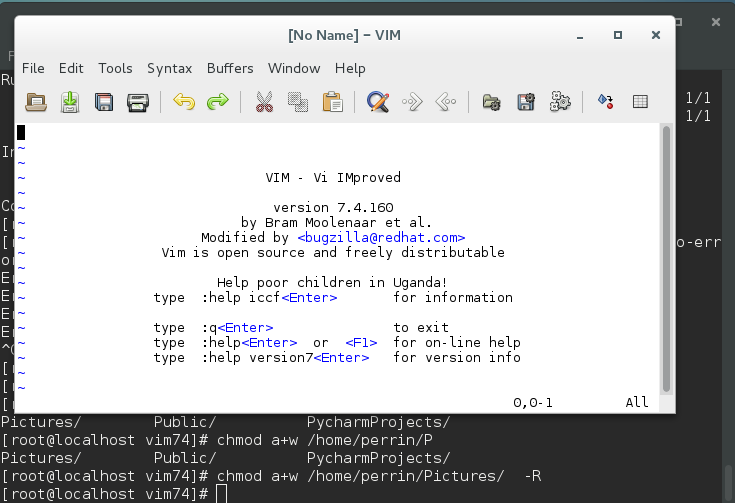This screenshot has height=503, width=735.
Task: Click 'PycharmProjects/' in last terminal listing
Action: 378,458
